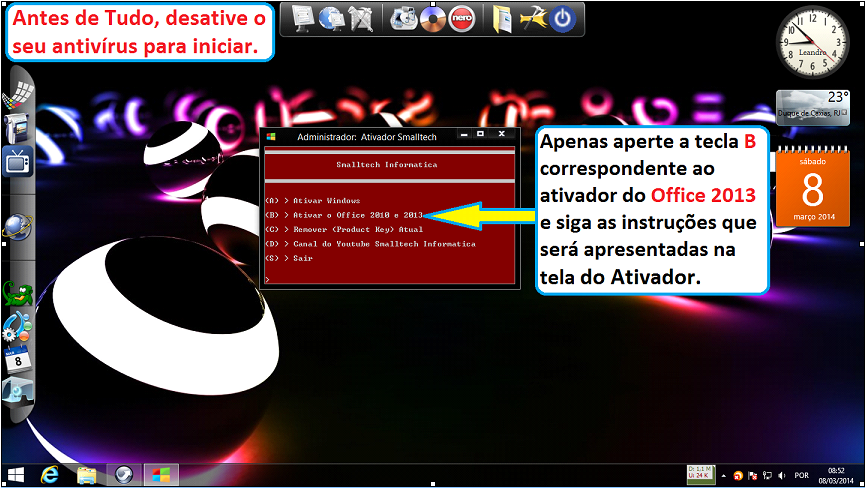Open the taskbar clock showing 08:52

click(836, 475)
